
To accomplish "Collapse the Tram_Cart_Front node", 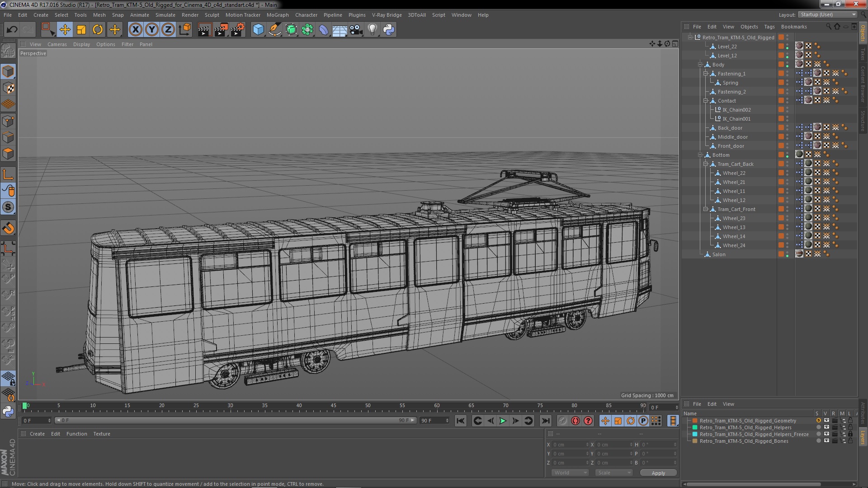I will pos(705,209).
